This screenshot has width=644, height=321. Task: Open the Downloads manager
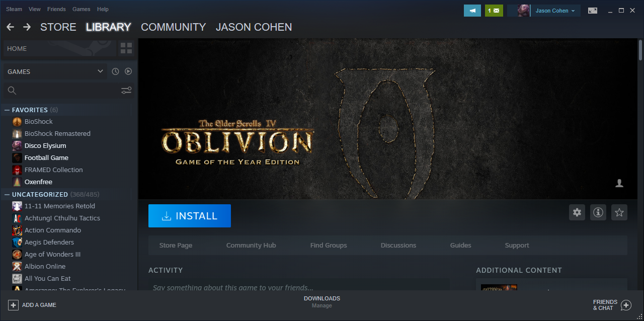322,302
